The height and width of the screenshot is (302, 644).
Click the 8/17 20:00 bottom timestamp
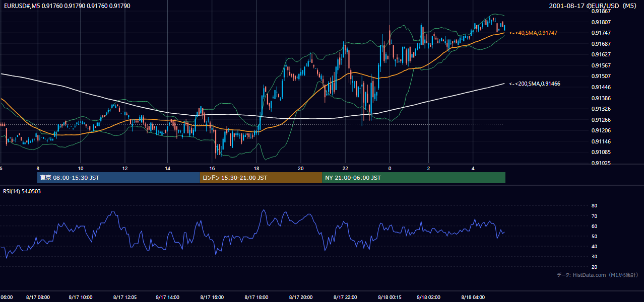(x=301, y=297)
